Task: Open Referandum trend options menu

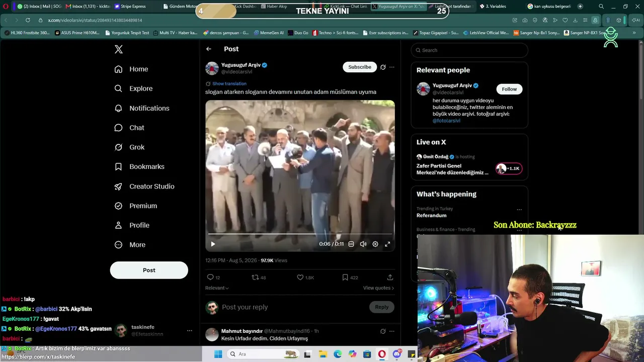Action: pyautogui.click(x=519, y=210)
